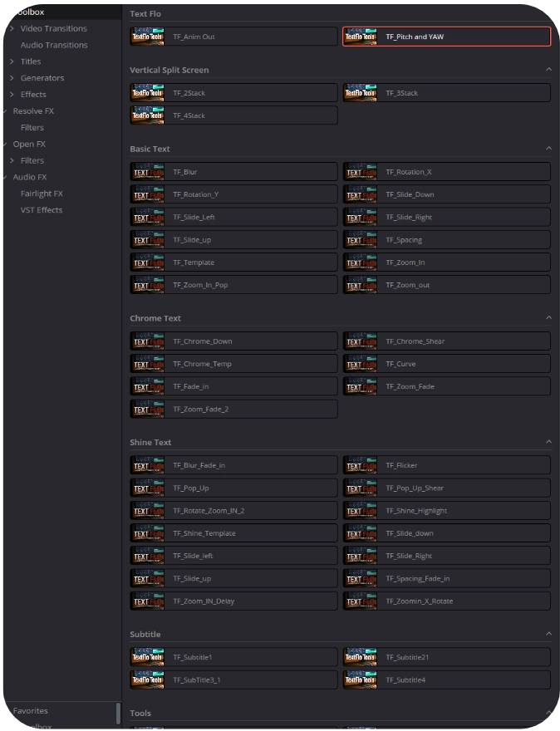Screen dimensions: 560x731
Task: Select the TF_Chrome_Shear preset icon
Action: [x=360, y=341]
